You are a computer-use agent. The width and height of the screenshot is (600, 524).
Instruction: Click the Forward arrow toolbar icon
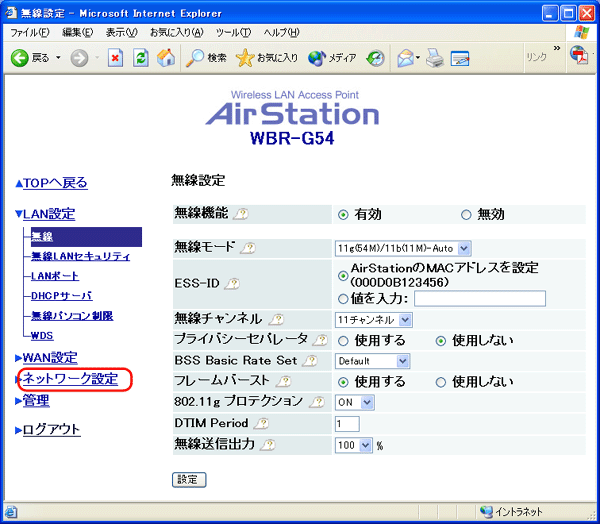[x=79, y=58]
